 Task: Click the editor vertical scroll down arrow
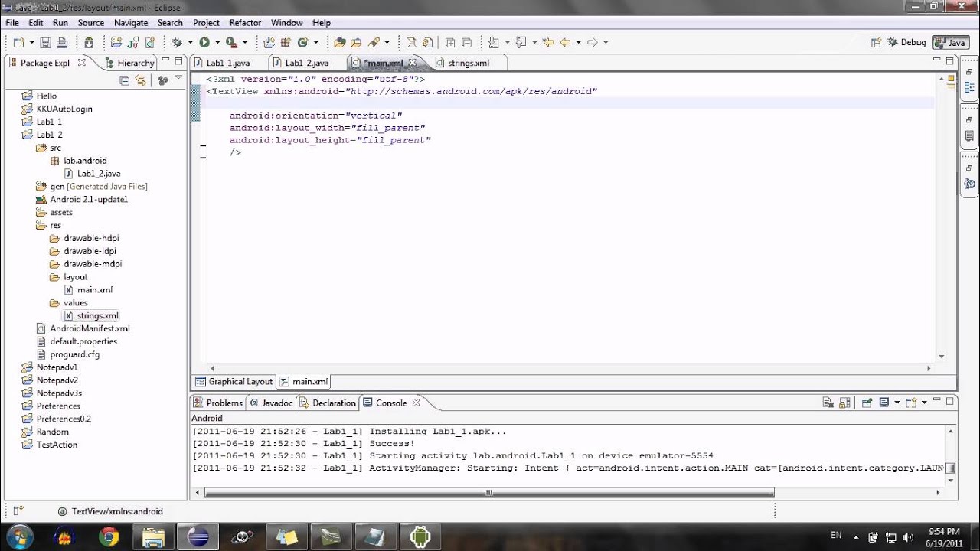pos(942,357)
